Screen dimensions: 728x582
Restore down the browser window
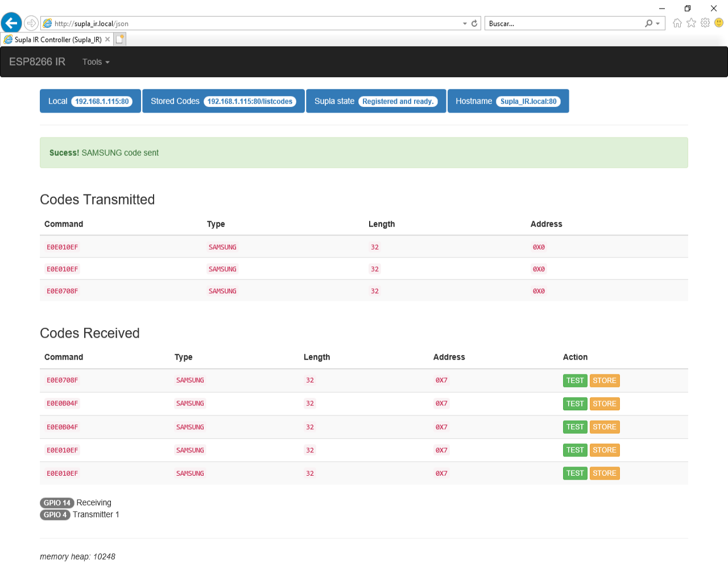[x=688, y=8]
